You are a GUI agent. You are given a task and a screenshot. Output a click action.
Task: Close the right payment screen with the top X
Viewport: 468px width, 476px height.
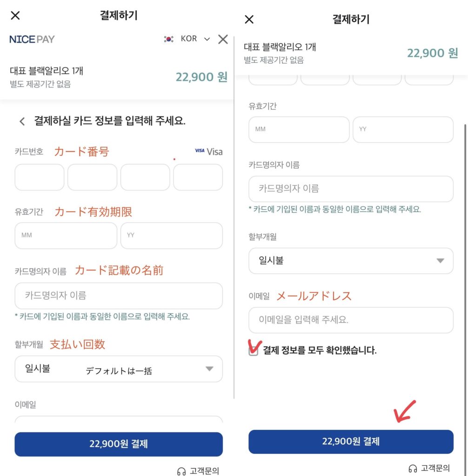pos(249,19)
